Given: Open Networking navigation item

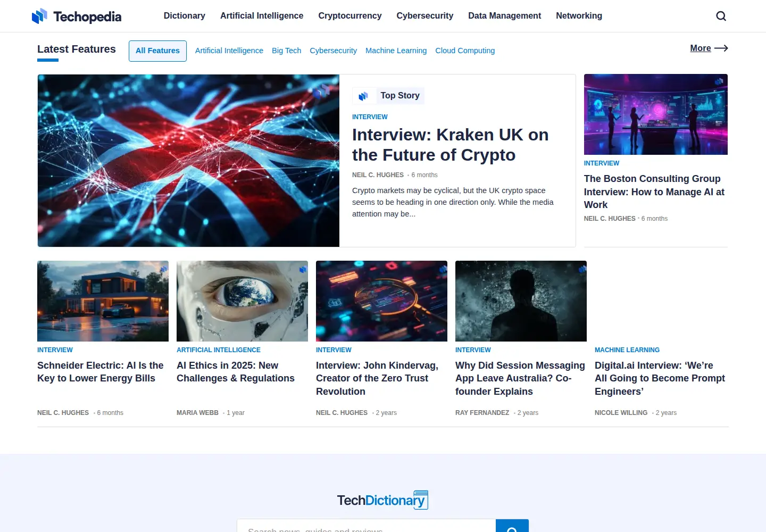Looking at the screenshot, I should click(x=579, y=16).
